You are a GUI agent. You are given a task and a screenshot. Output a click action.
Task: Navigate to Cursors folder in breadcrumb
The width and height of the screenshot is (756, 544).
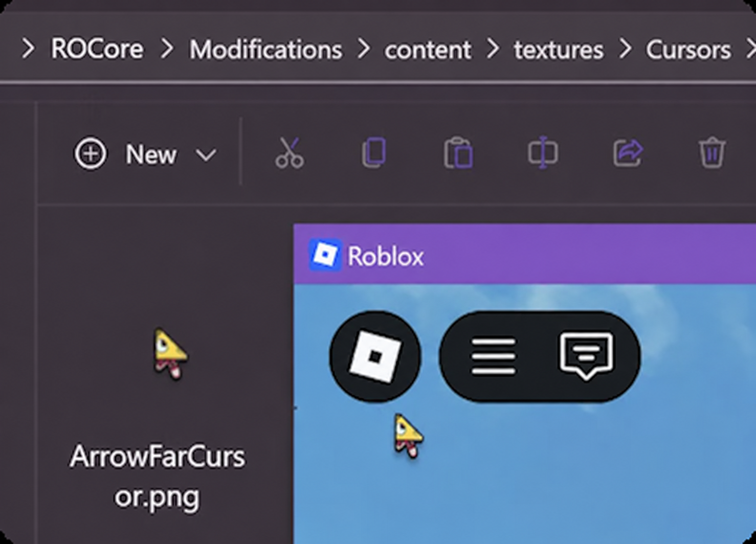[x=688, y=50]
